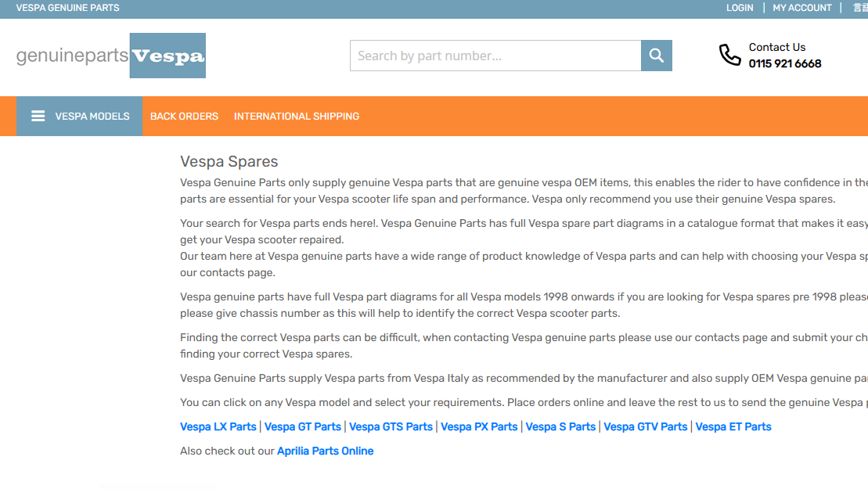Open the International Shipping menu item
This screenshot has height=489, width=868.
[x=296, y=116]
